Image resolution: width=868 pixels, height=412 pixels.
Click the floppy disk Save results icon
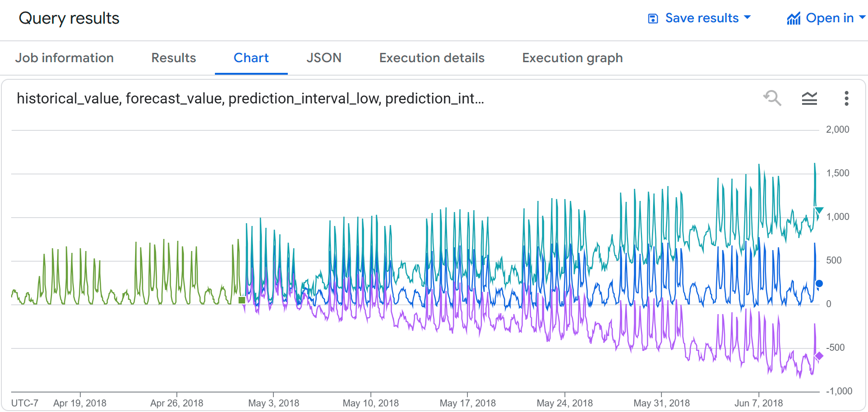(653, 19)
